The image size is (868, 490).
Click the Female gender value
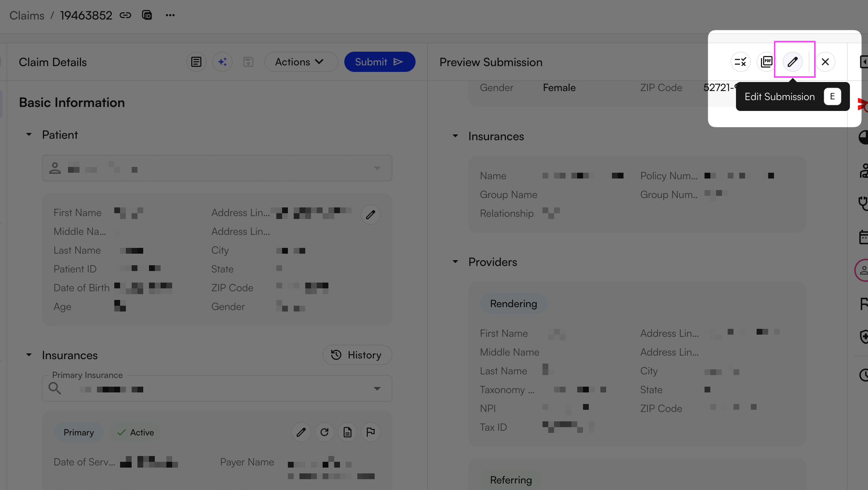[559, 87]
